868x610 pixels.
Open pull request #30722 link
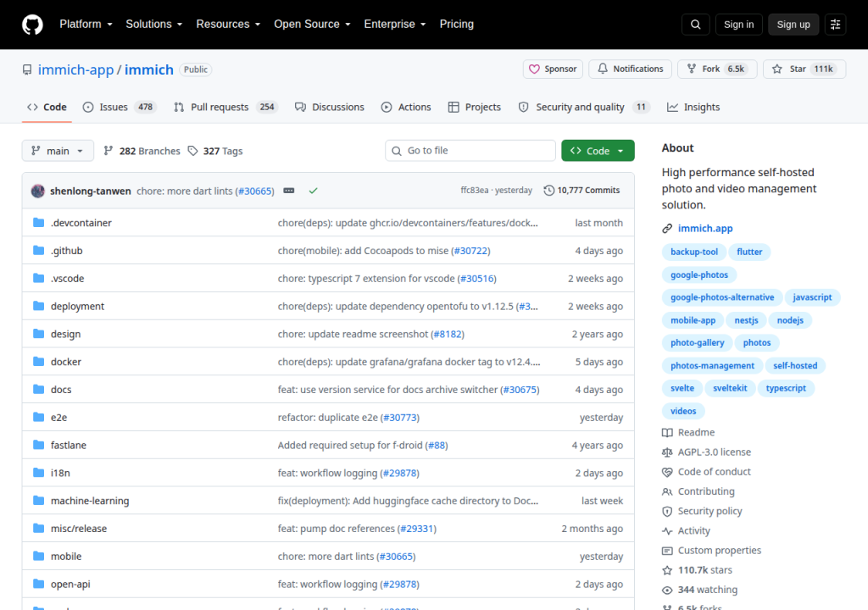(470, 251)
